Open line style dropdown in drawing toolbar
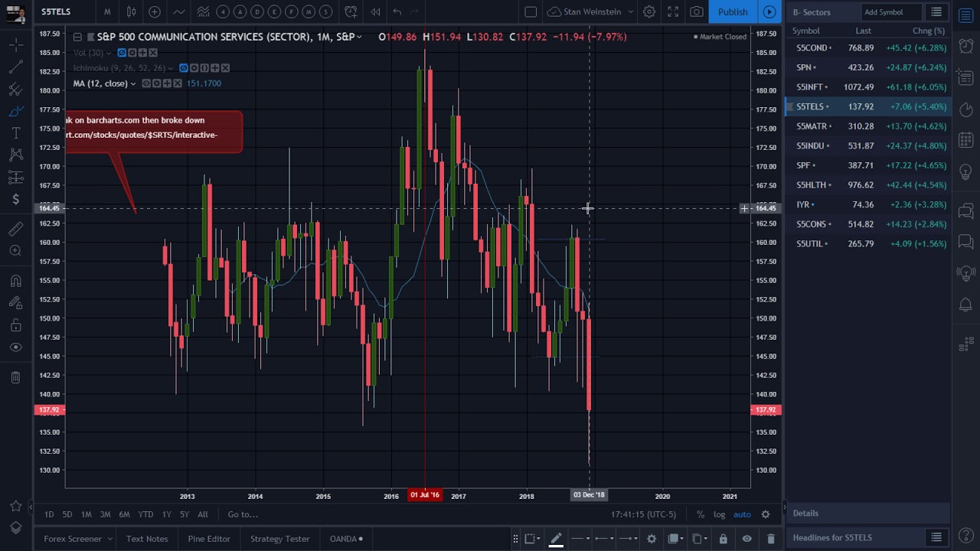The height and width of the screenshot is (551, 980). pyautogui.click(x=582, y=539)
